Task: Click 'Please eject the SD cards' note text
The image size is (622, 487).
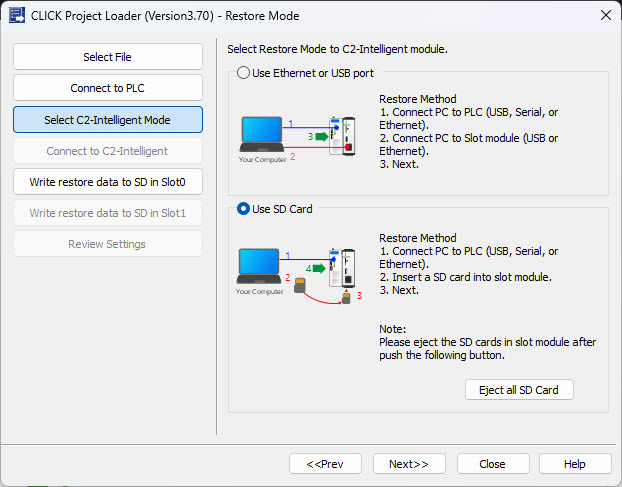Action: pos(487,348)
